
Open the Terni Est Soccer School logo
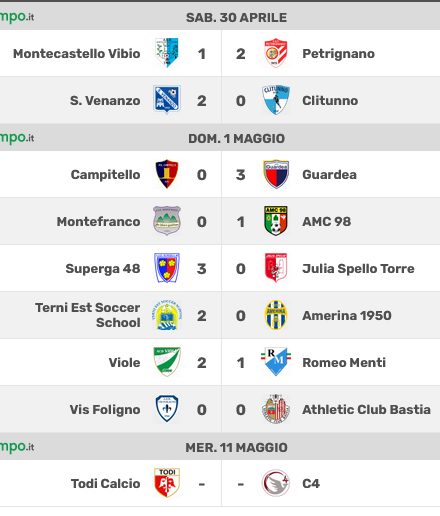click(x=167, y=315)
